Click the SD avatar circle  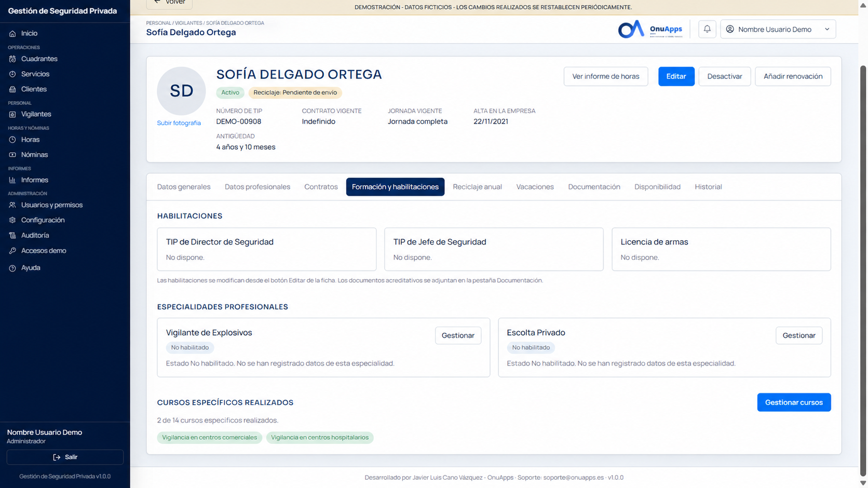point(181,91)
